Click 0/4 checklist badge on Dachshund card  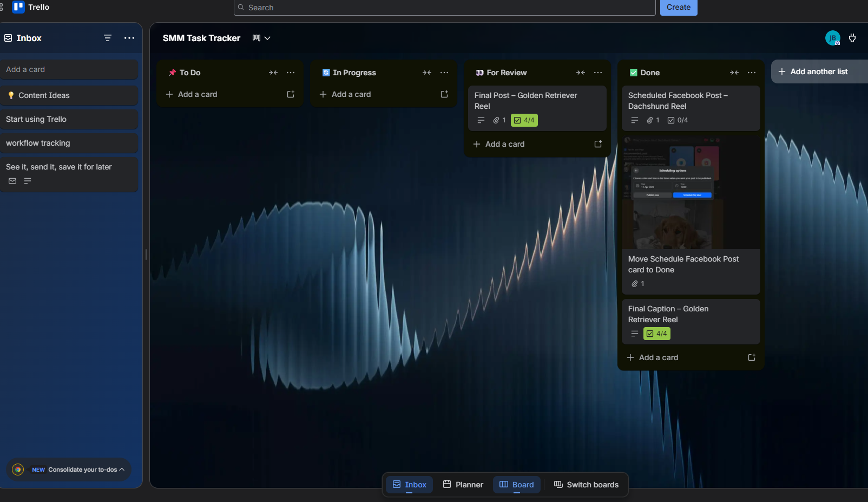click(x=678, y=120)
